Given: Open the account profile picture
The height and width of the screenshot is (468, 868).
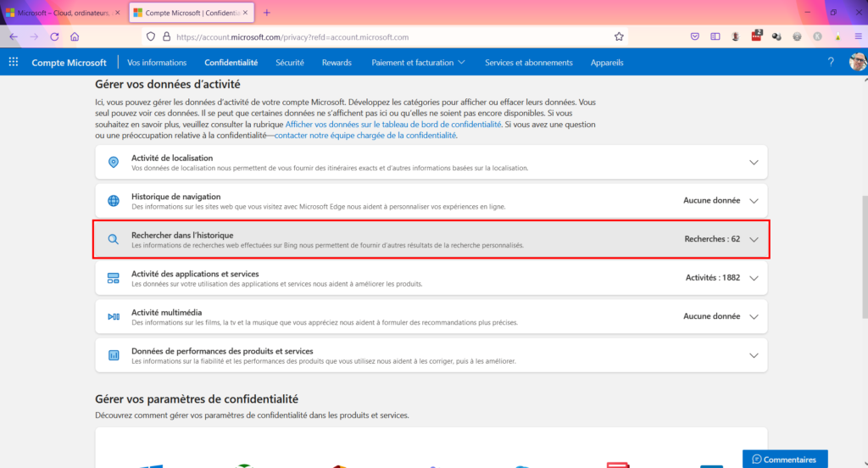Looking at the screenshot, I should click(858, 62).
